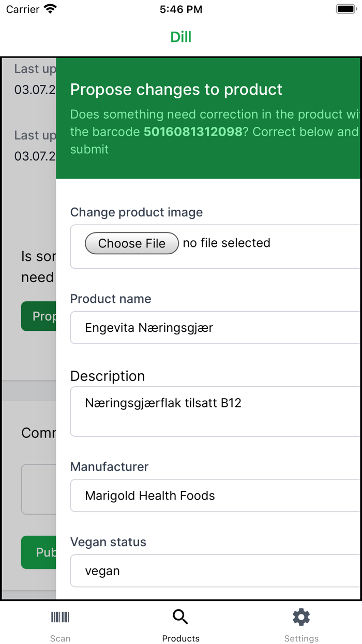This screenshot has width=362, height=644.
Task: Open the Settings gear icon
Action: tap(301, 617)
